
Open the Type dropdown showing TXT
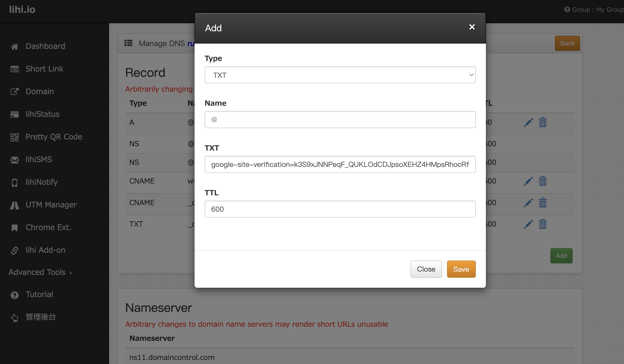(340, 75)
